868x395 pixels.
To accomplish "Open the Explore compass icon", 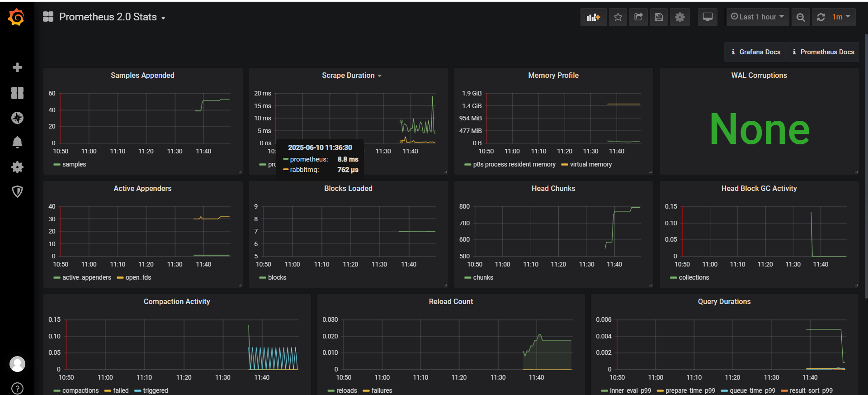I will (17, 118).
